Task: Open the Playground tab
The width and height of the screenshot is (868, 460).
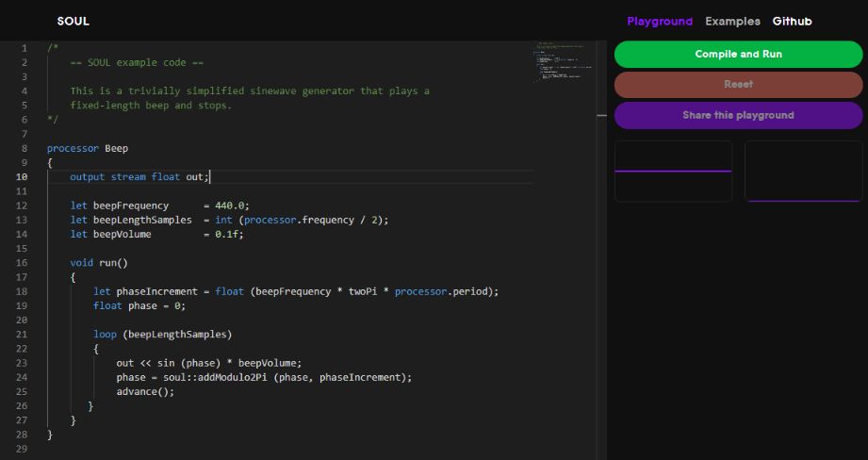Action: tap(660, 21)
